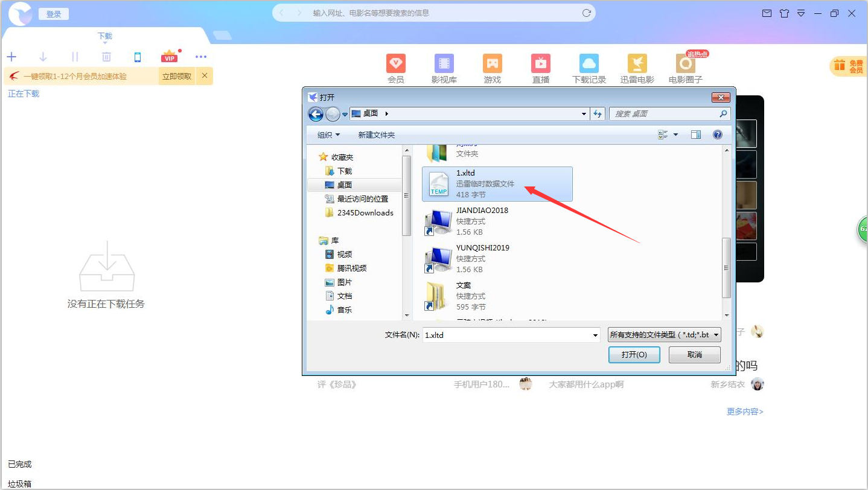The width and height of the screenshot is (868, 490).
Task: Click the 更多内容 link
Action: [745, 412]
